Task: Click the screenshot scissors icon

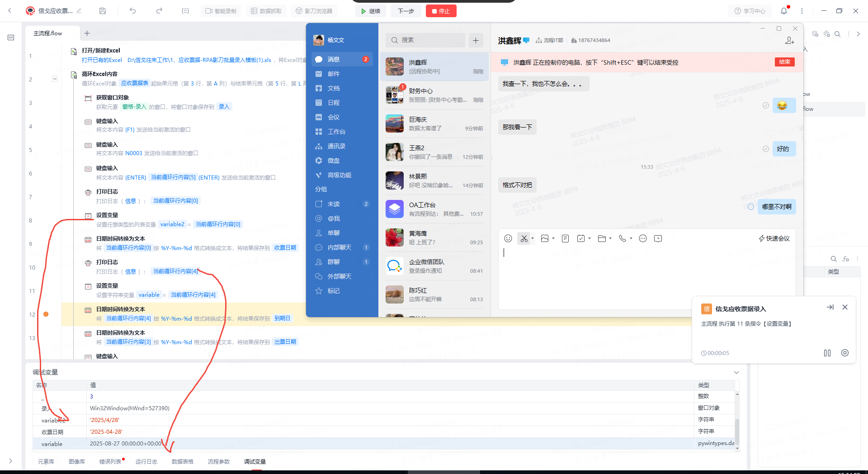Action: [524, 238]
